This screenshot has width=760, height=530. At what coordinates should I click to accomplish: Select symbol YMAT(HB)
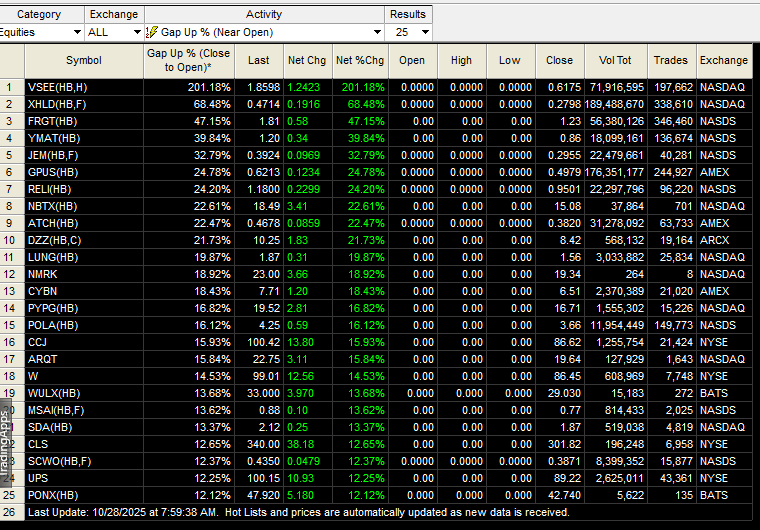pos(54,138)
